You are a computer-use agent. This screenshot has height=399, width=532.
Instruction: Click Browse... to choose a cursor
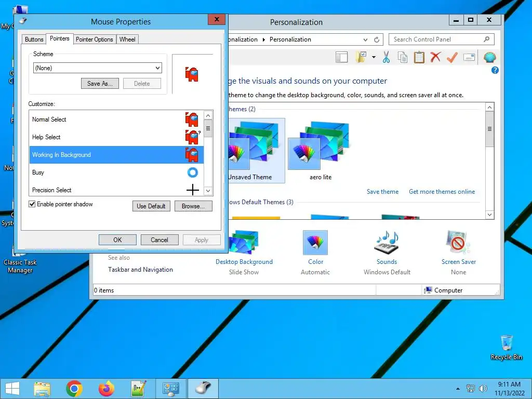click(x=193, y=206)
